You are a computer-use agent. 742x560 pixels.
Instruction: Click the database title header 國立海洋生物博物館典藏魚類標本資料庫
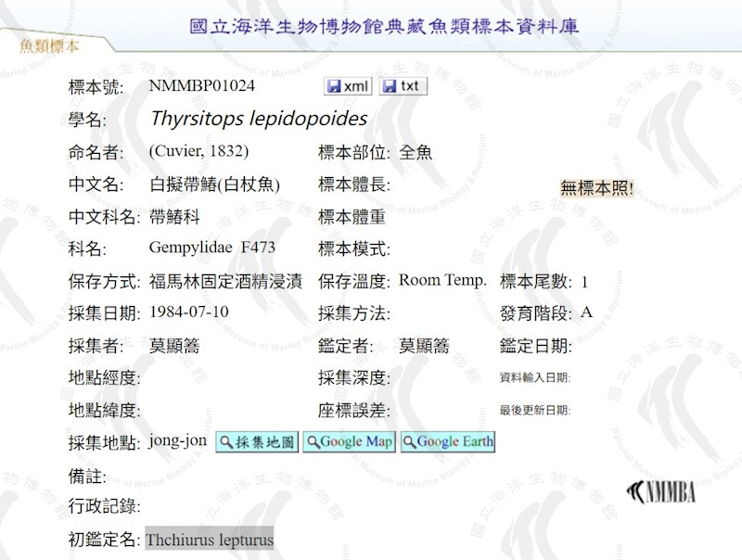(x=384, y=26)
